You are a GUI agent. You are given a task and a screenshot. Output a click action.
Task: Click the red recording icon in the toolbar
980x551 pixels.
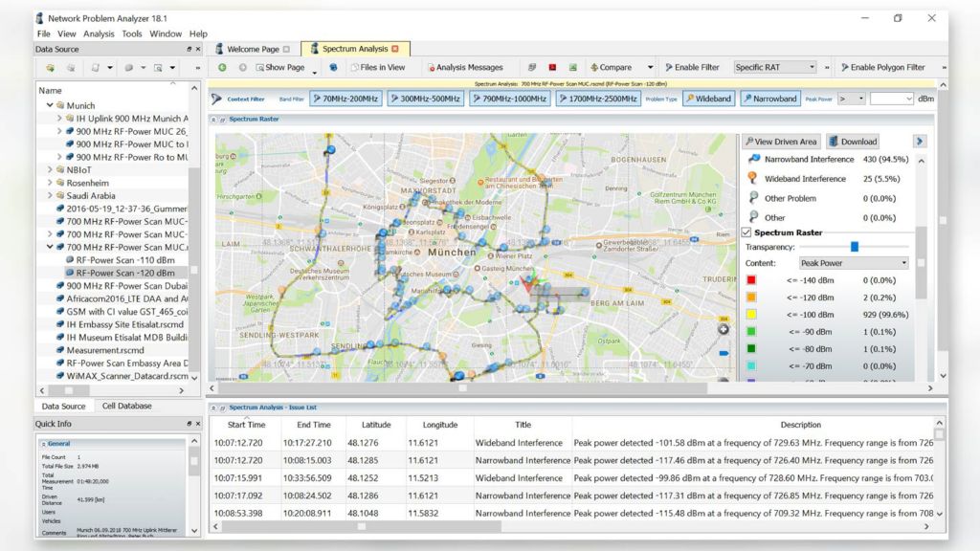pos(553,67)
